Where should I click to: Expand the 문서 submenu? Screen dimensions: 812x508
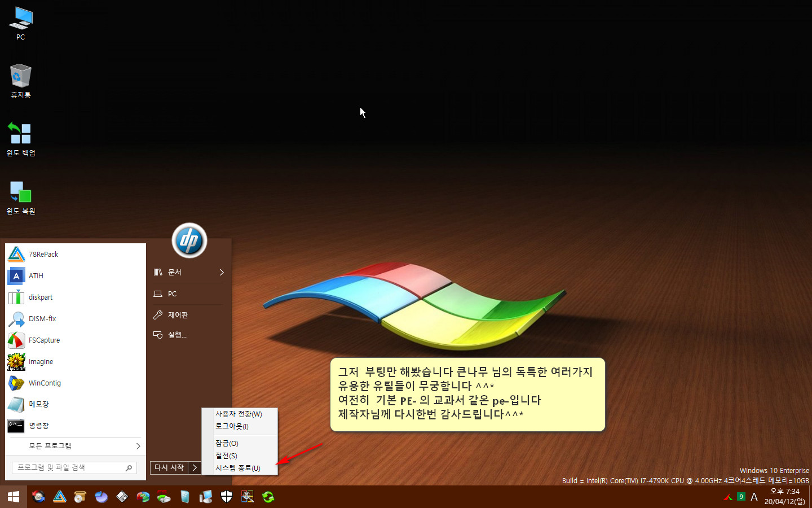pyautogui.click(x=189, y=272)
